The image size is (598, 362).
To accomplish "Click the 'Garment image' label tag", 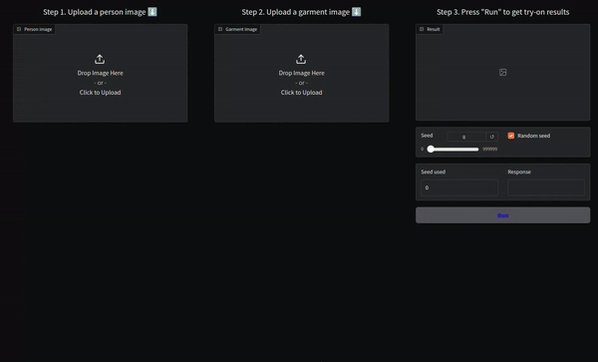I will 237,29.
